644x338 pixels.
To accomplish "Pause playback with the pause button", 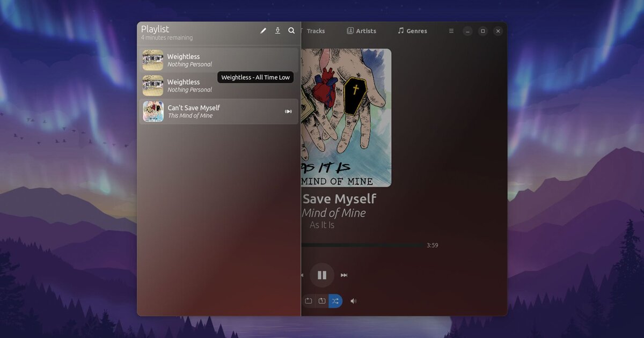I will [322, 275].
